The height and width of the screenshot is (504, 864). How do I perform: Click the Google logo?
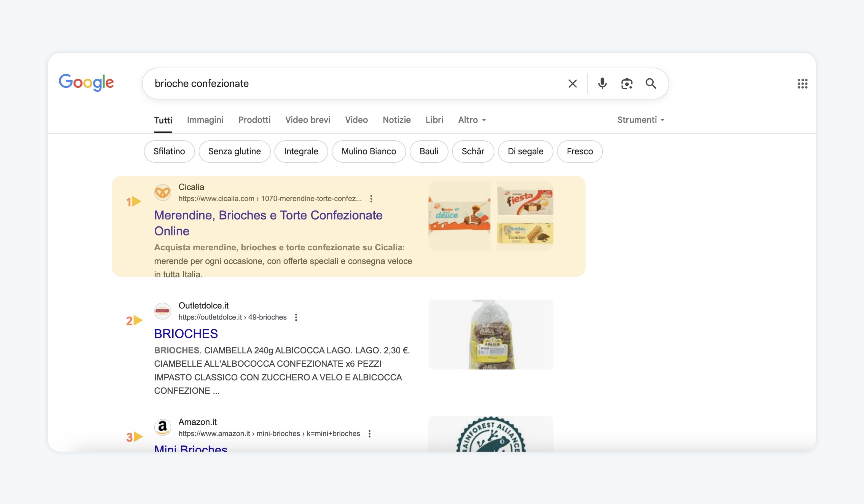point(86,82)
